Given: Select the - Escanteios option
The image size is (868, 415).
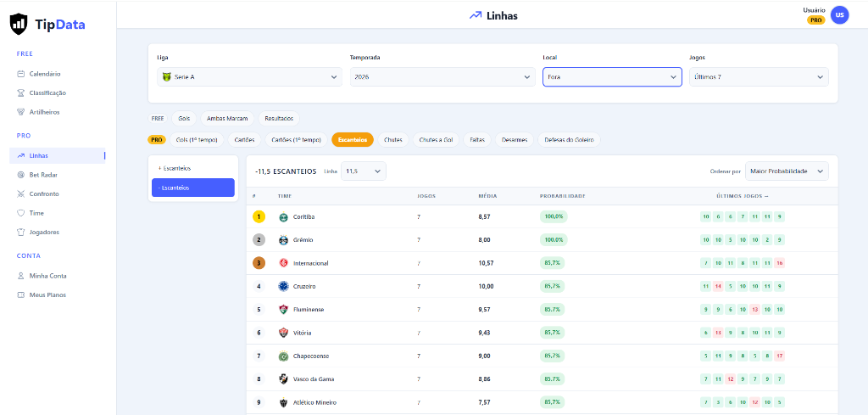Looking at the screenshot, I should point(192,188).
